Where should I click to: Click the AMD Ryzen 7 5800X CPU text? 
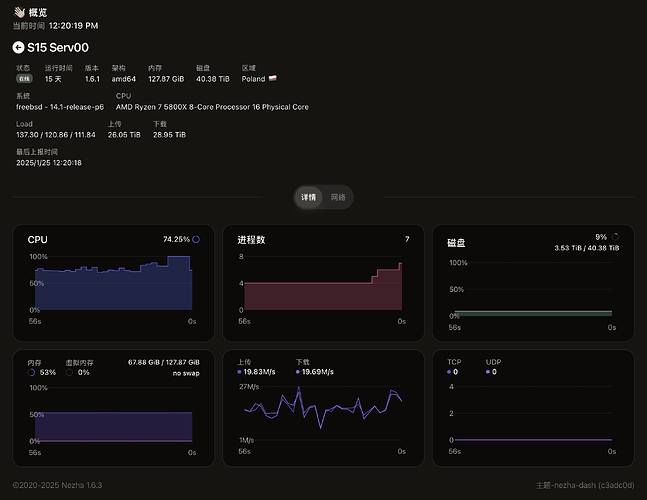(x=212, y=107)
